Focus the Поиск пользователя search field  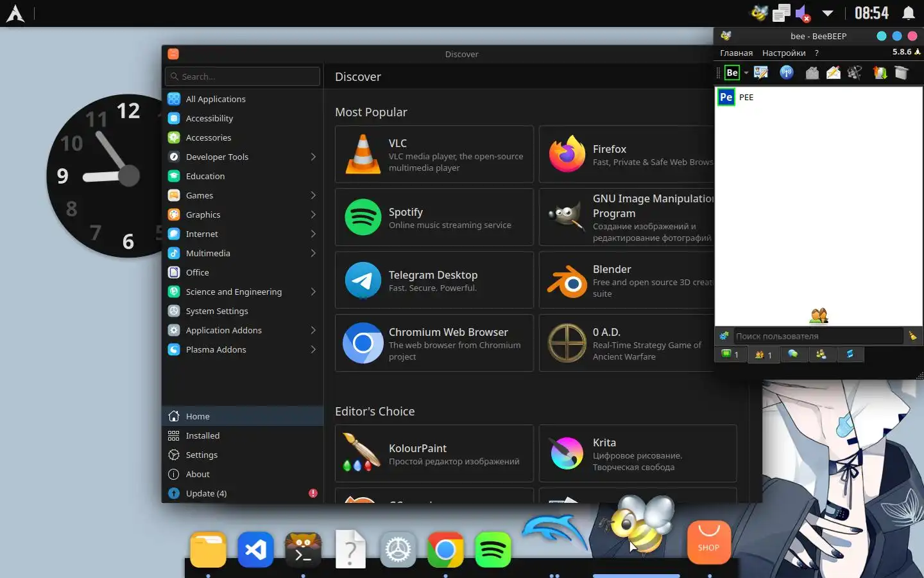pyautogui.click(x=818, y=335)
